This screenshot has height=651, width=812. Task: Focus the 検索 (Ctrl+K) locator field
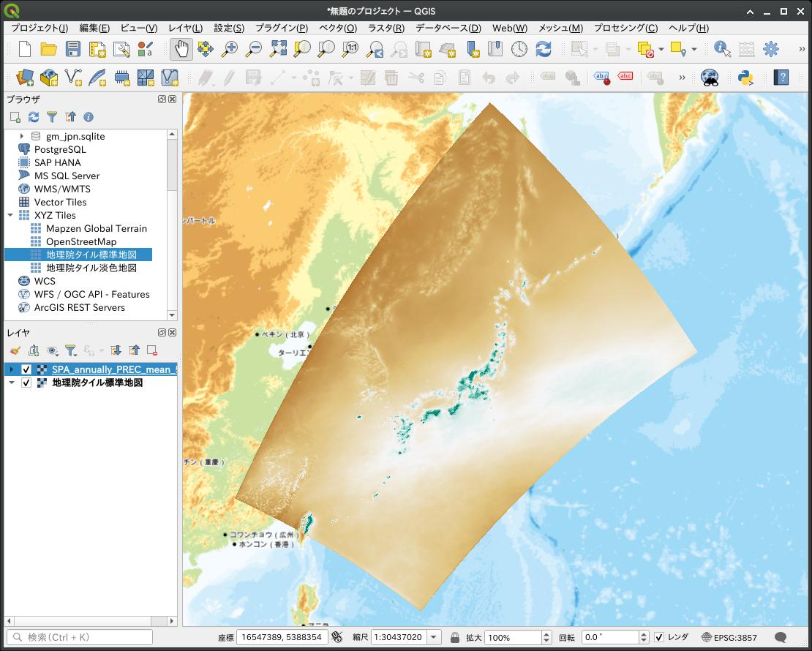tap(80, 637)
